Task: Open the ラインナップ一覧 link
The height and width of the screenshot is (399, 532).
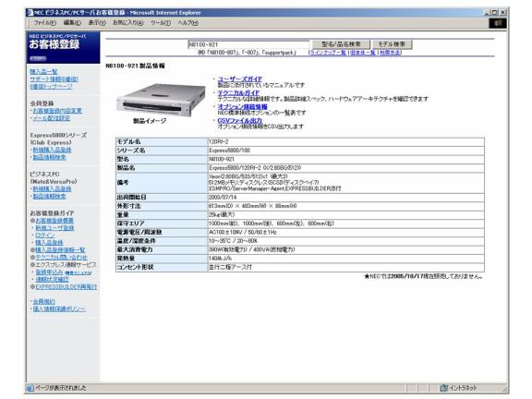Action: [x=328, y=53]
